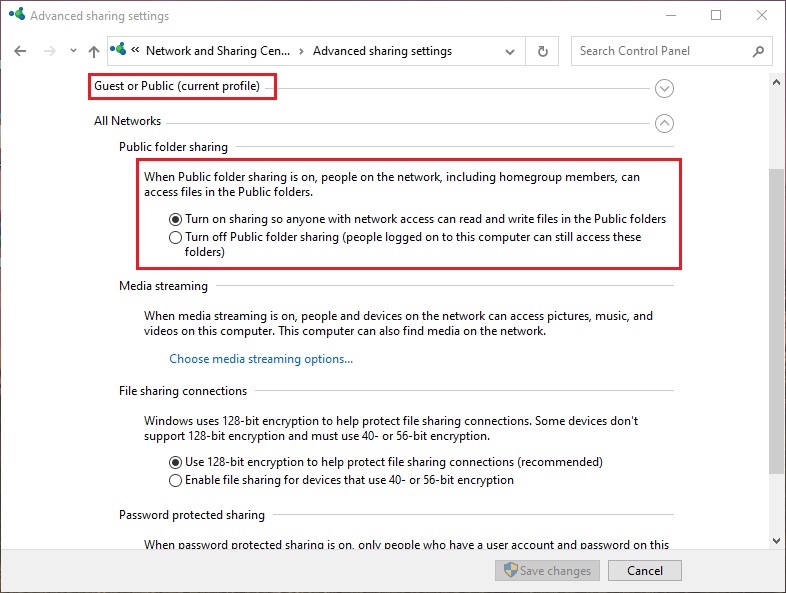Click the window title bar network icon
The image size is (786, 593).
pos(16,16)
